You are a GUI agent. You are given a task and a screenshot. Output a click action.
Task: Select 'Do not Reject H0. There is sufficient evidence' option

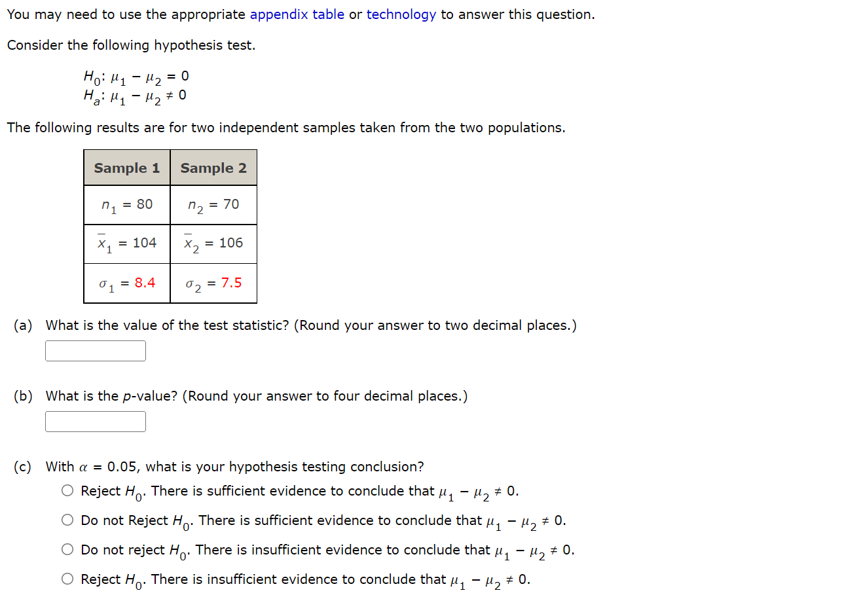click(67, 519)
